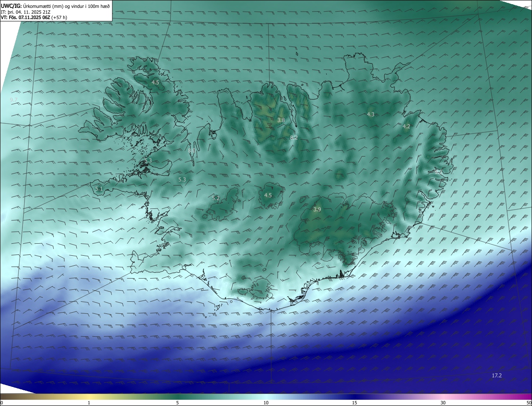Click the 5.3 label among the Breiðafjörður islands
The height and width of the screenshot is (406, 532).
(x=148, y=160)
